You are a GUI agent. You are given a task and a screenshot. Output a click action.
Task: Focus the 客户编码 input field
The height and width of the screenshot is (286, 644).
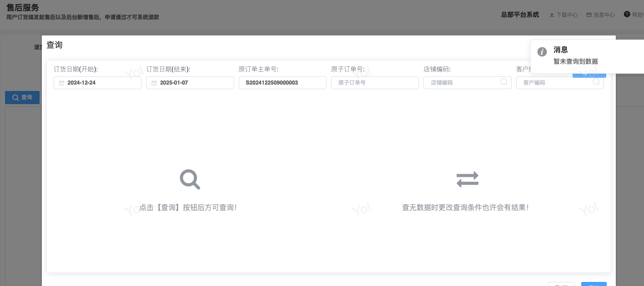(x=560, y=83)
